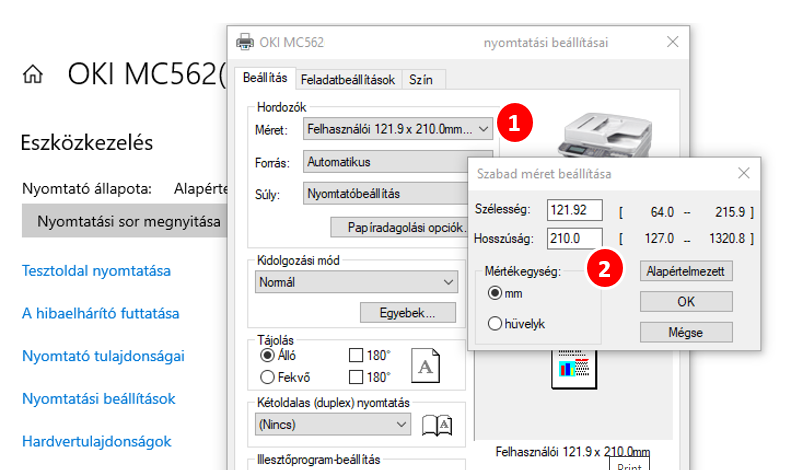
Task: Open the Kidolgozási mód Normál dropdown
Action: coord(356,282)
